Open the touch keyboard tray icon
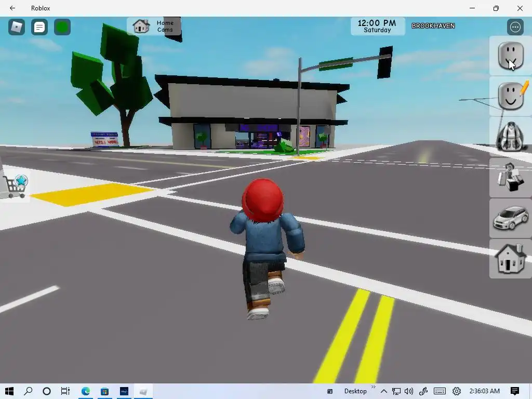The image size is (532, 399). point(440,391)
